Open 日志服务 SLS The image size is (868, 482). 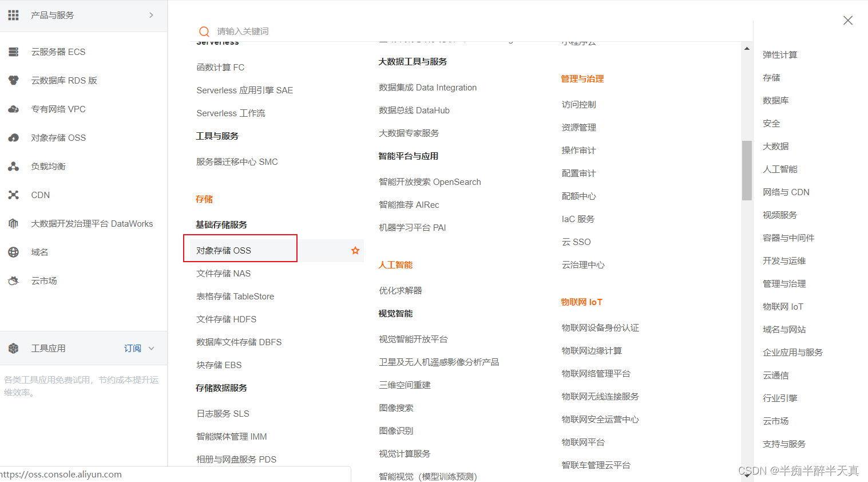pos(223,413)
